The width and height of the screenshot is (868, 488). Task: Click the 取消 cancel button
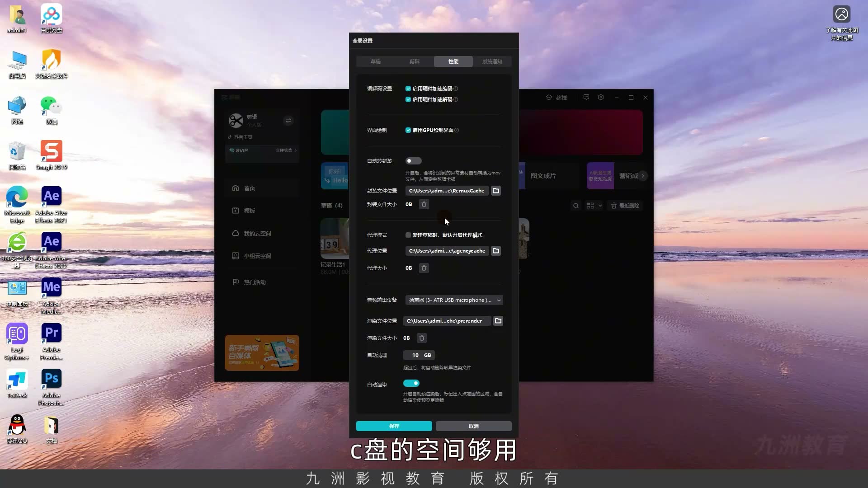474,426
